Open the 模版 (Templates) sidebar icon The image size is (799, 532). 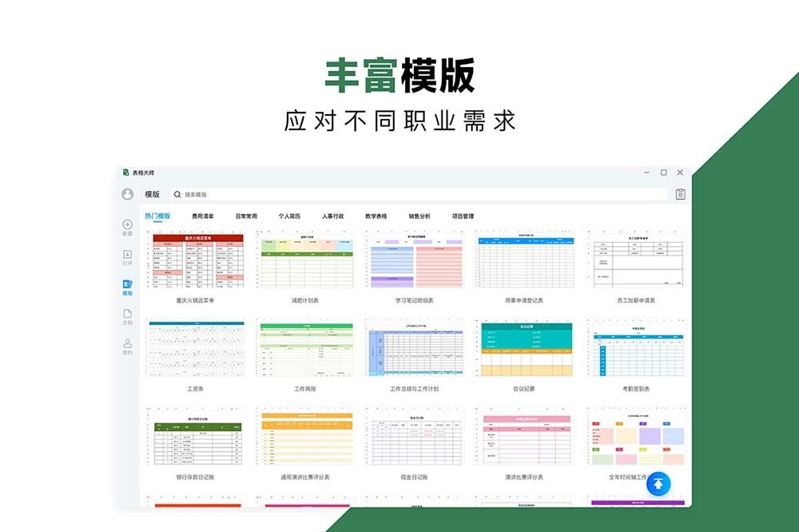tap(126, 285)
